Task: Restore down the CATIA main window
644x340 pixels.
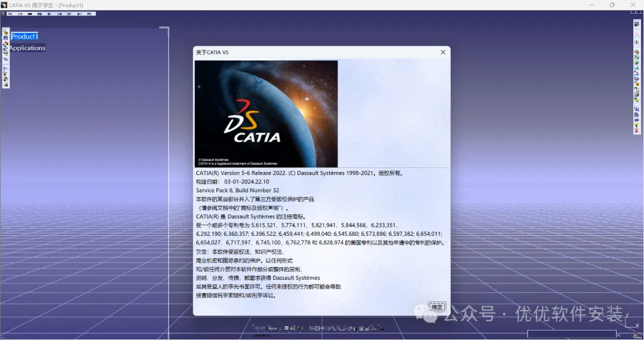Action: tap(612, 5)
